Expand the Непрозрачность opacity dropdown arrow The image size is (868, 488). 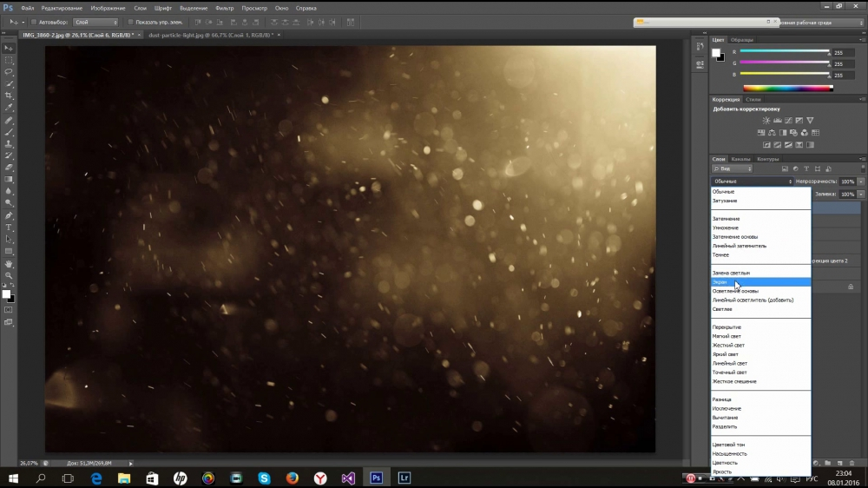tap(860, 181)
